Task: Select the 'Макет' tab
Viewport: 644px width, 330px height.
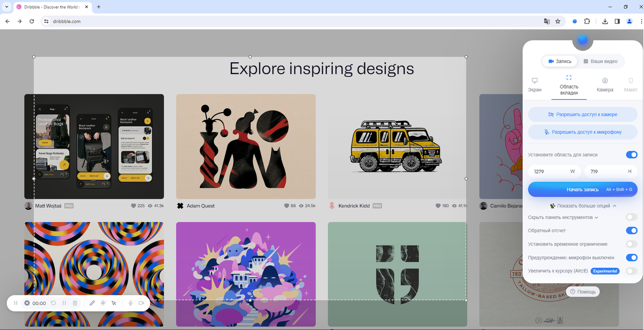Action: (x=631, y=85)
